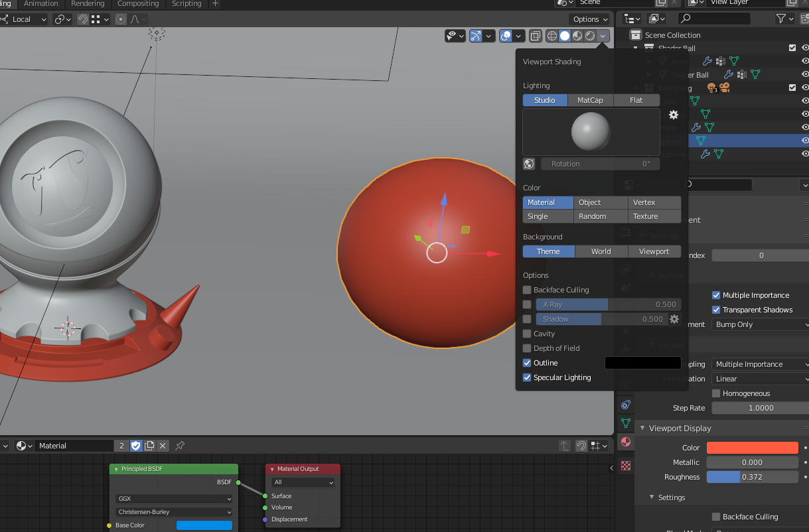Enable the Cavity checkbox
This screenshot has height=532, width=809.
[x=527, y=334]
